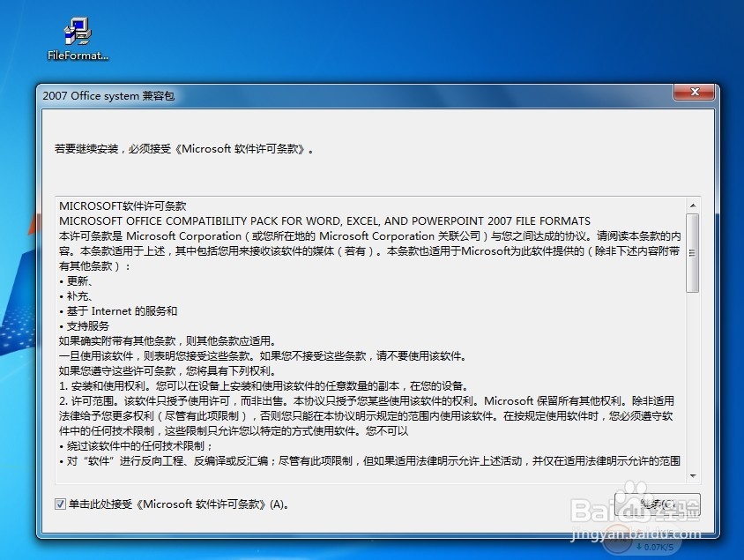Open the FileFormat desktop icon
This screenshot has height=560, width=744.
click(78, 39)
